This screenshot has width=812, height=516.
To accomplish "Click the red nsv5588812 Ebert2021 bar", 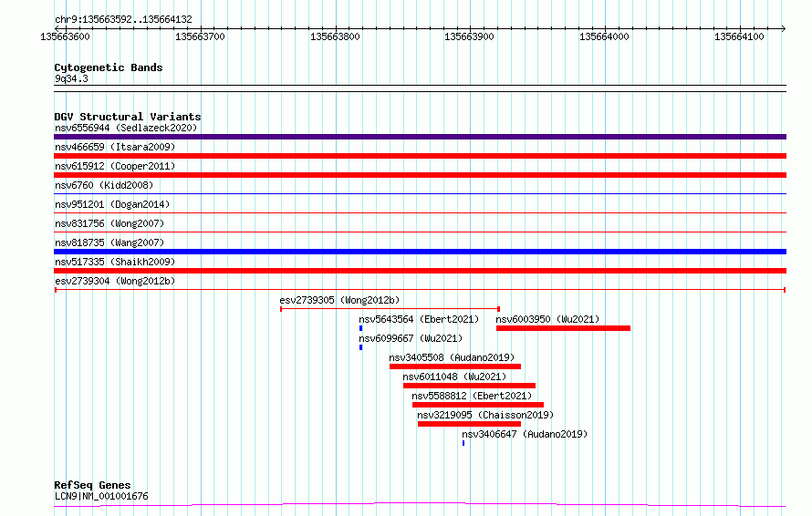I will pyautogui.click(x=478, y=405).
